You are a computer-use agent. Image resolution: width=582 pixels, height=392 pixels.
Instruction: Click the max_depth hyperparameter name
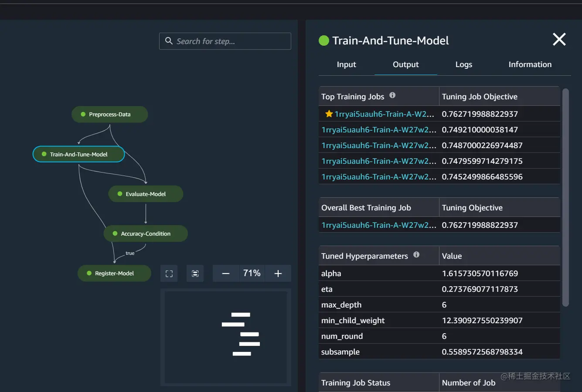click(341, 305)
